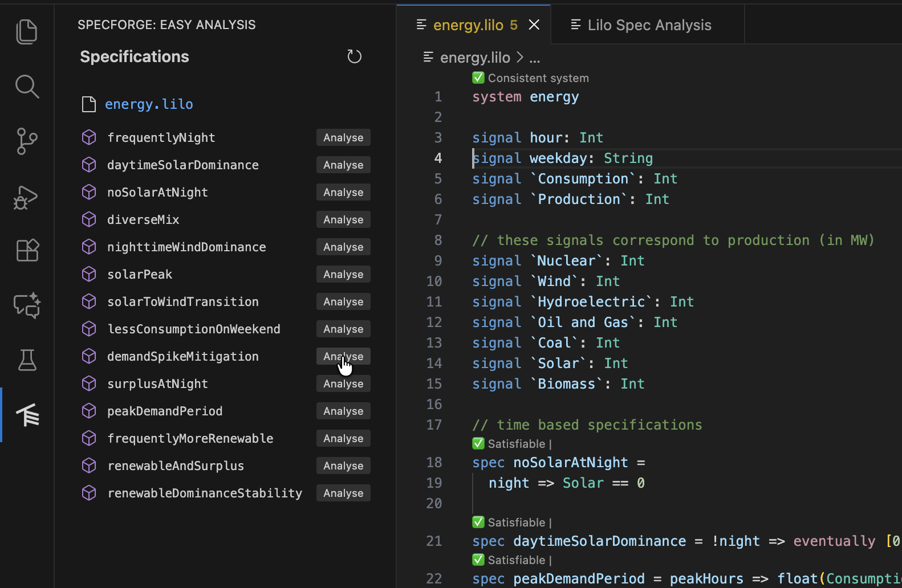Open the Search view in activity bar

(x=27, y=87)
